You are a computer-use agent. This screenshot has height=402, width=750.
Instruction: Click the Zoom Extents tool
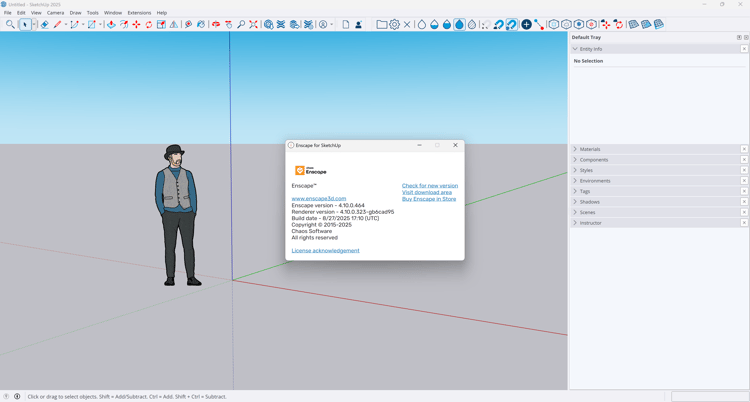coord(254,24)
